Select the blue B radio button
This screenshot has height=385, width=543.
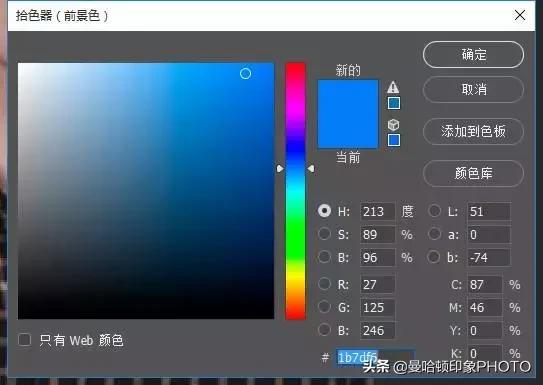(324, 330)
